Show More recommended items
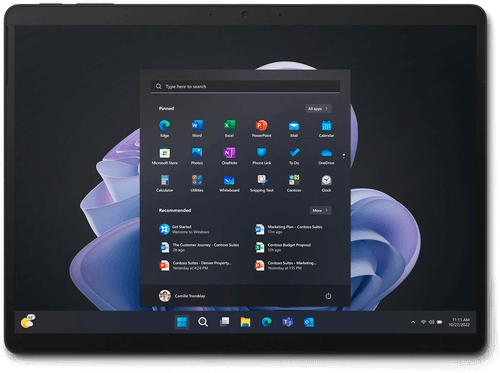The width and height of the screenshot is (500, 373). [x=320, y=210]
